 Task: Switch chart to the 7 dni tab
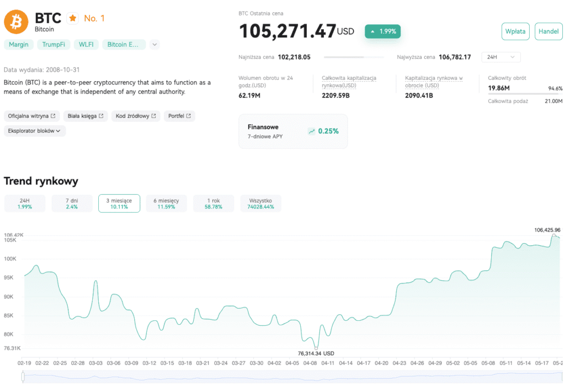pyautogui.click(x=72, y=204)
